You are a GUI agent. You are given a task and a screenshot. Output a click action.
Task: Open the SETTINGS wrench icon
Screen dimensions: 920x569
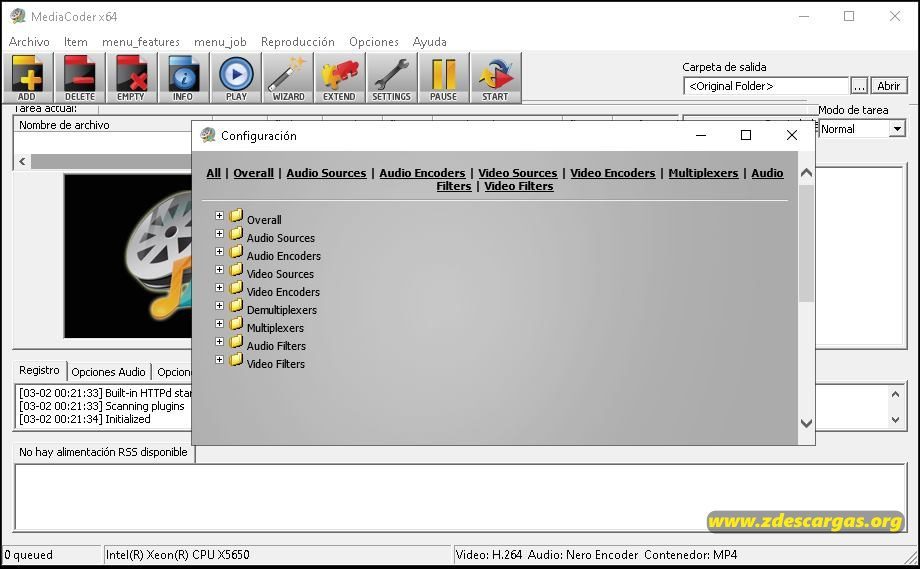pyautogui.click(x=391, y=77)
